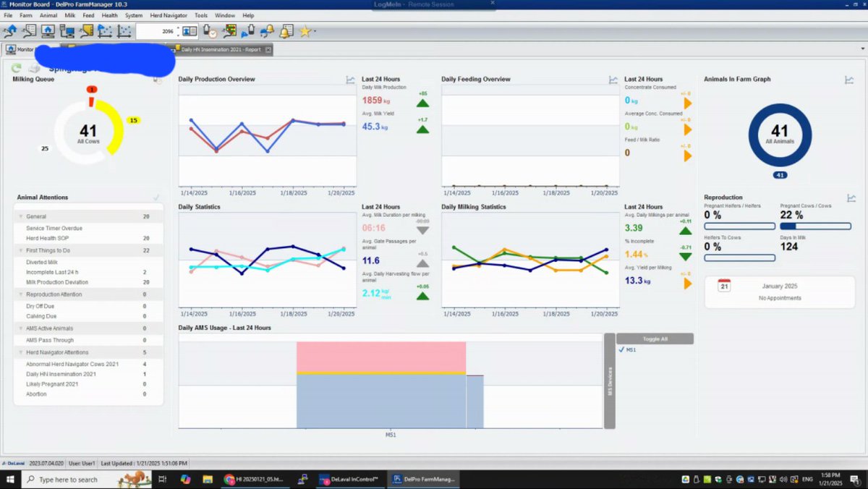
Task: Open graph icon for Daily Feeding Overview
Action: [x=613, y=80]
